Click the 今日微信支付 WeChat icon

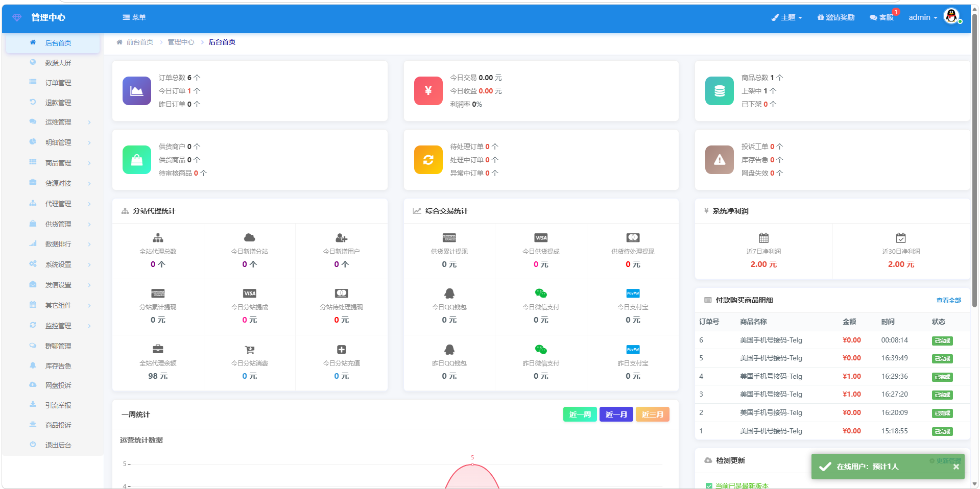(541, 294)
